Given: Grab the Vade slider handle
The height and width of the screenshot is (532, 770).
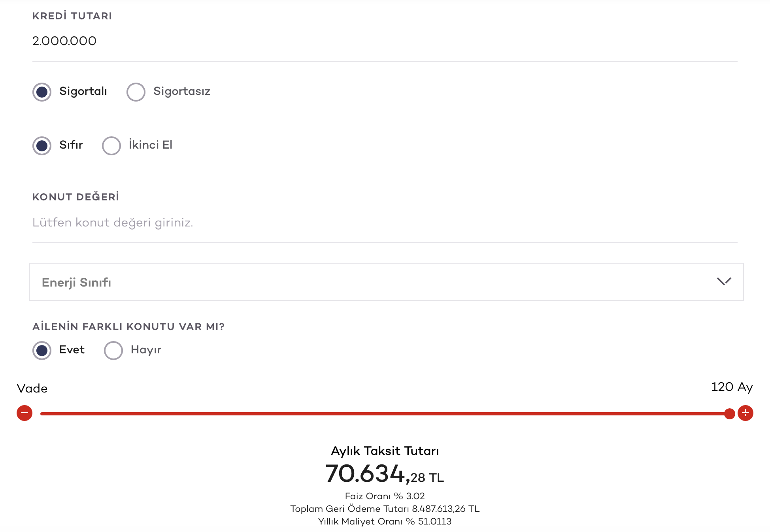Looking at the screenshot, I should coord(729,414).
